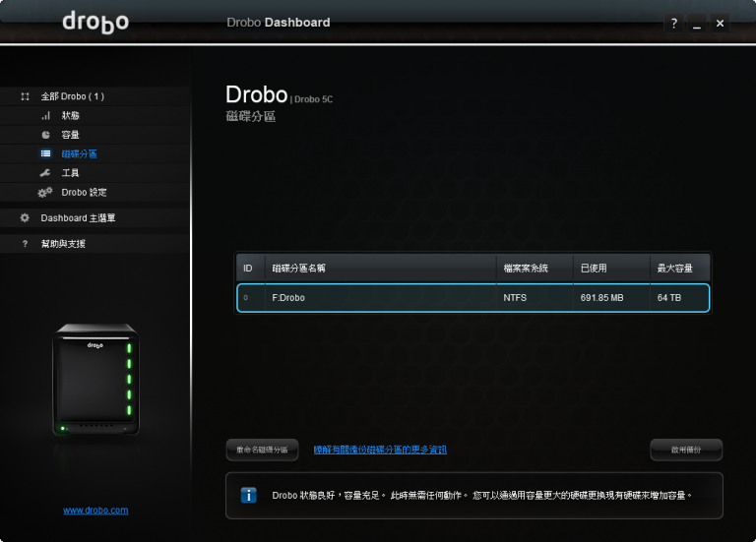Click the 磁碟分區名稱 column header

tap(380, 269)
